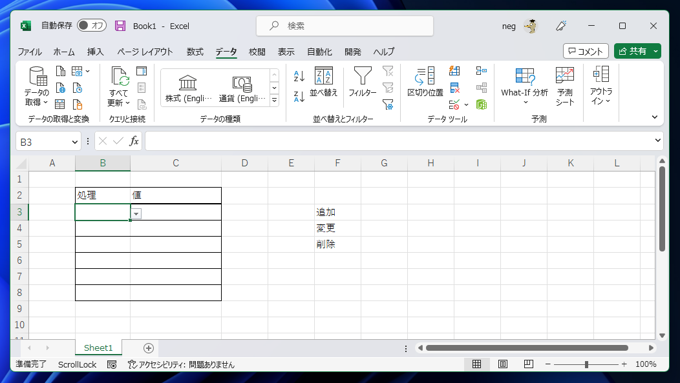Click zoom out minus button
Image resolution: width=680 pixels, height=383 pixels.
[x=548, y=364]
